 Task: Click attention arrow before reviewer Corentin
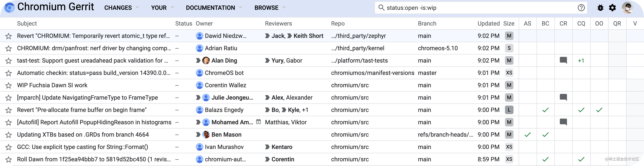pos(267,159)
